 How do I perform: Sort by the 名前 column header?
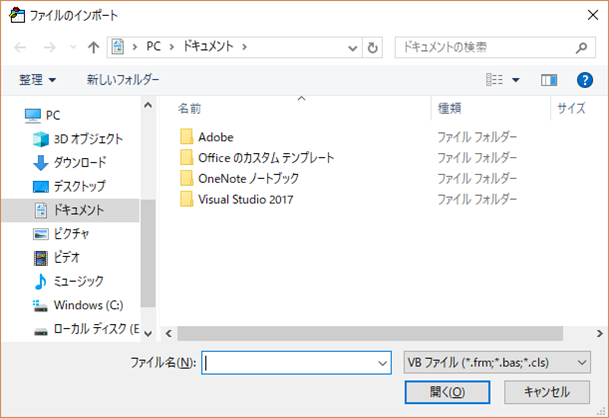190,108
